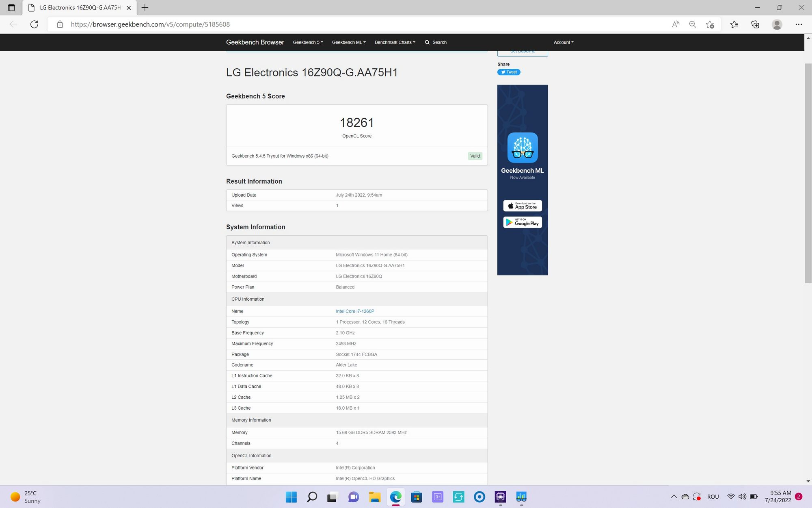Open the Geekbench ML app icon ad

click(523, 148)
